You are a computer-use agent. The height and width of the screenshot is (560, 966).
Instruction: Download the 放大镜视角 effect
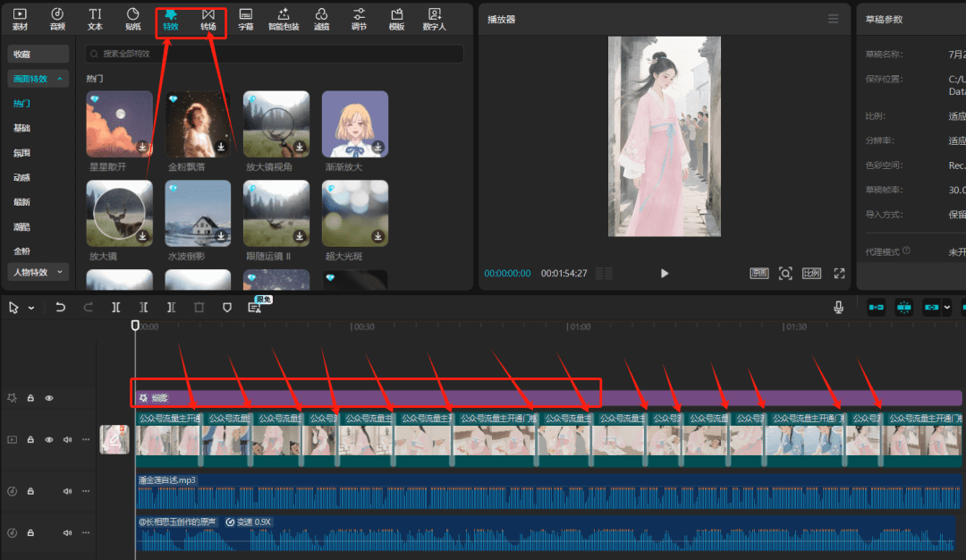click(300, 147)
